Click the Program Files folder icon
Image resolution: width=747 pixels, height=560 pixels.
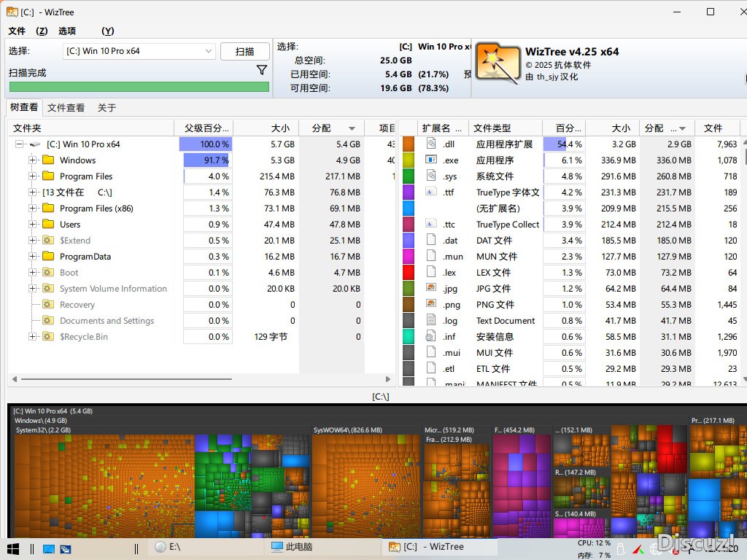(48, 176)
